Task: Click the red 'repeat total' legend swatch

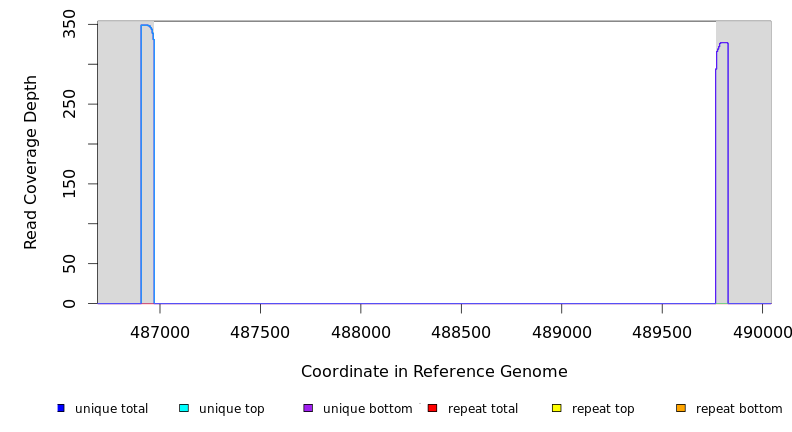Action: pos(432,408)
